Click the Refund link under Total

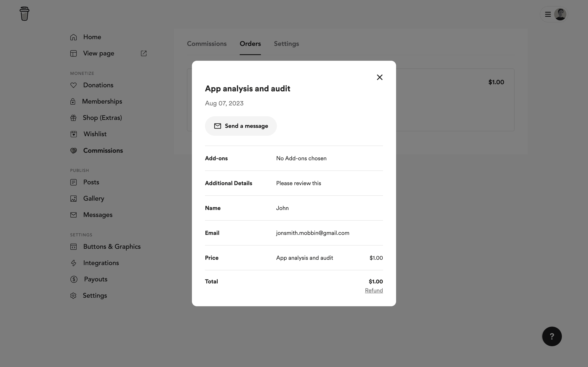coord(374,291)
